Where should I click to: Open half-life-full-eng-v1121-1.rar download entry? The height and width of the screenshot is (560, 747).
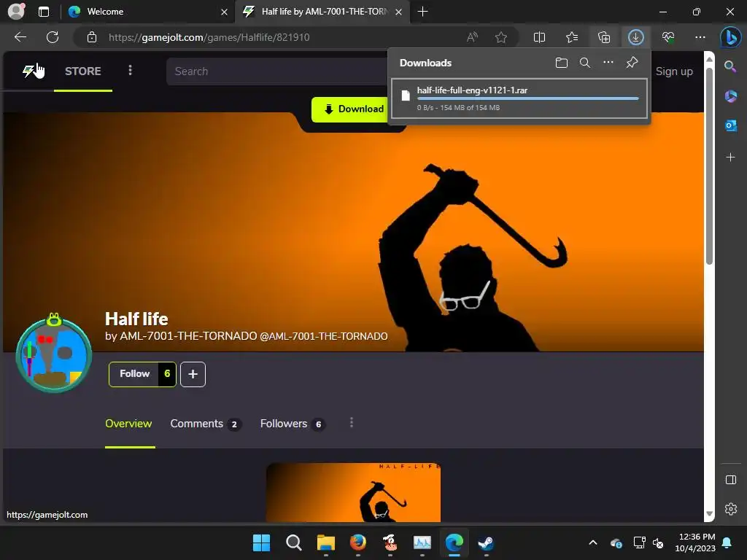[519, 98]
